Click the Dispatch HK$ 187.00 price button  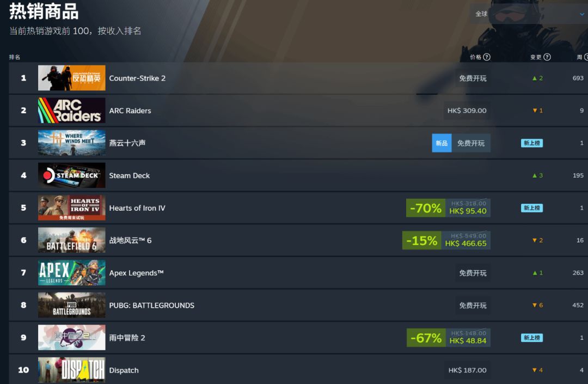tap(467, 370)
